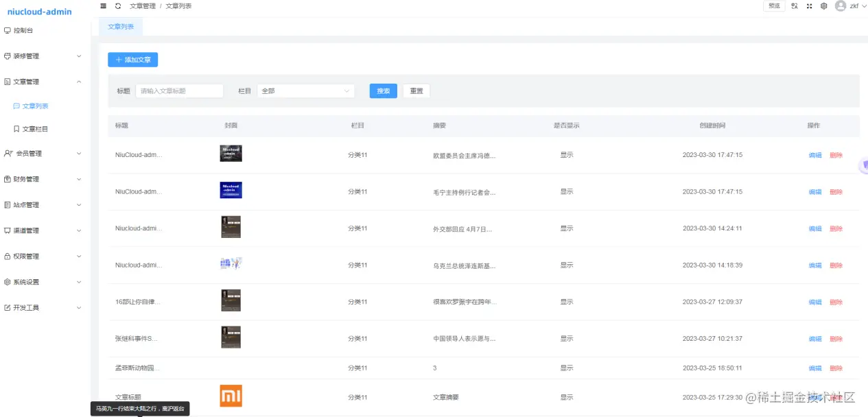Click the 添加文章 button

pyautogui.click(x=132, y=60)
